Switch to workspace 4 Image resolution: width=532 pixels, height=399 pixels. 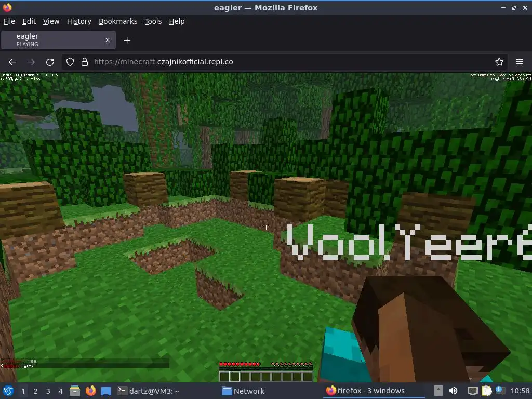pos(61,391)
